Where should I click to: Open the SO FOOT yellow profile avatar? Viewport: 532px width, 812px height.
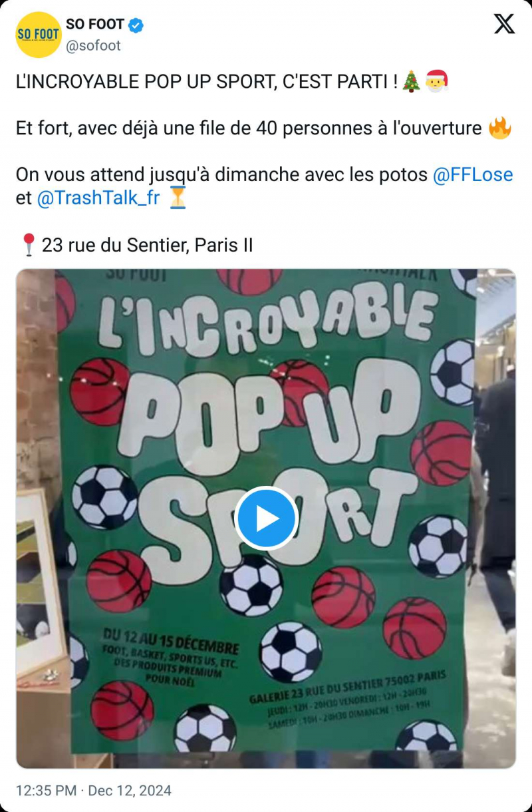tap(39, 35)
